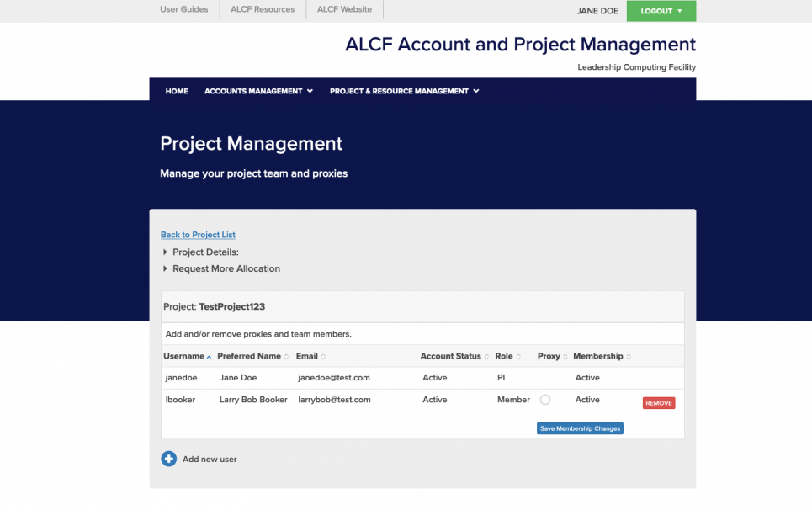Remove Larry Bob Booker with Remove button
Screen dimensions: 812x510
(658, 403)
